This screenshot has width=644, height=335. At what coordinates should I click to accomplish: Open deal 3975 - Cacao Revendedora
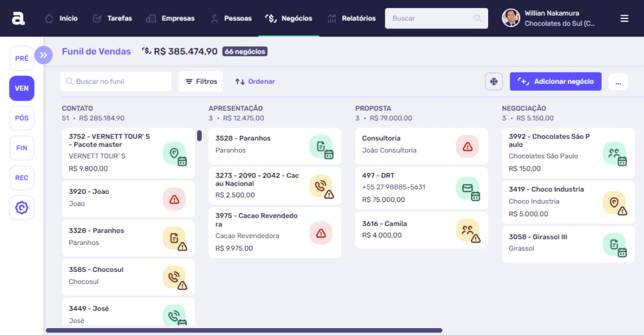(275, 232)
